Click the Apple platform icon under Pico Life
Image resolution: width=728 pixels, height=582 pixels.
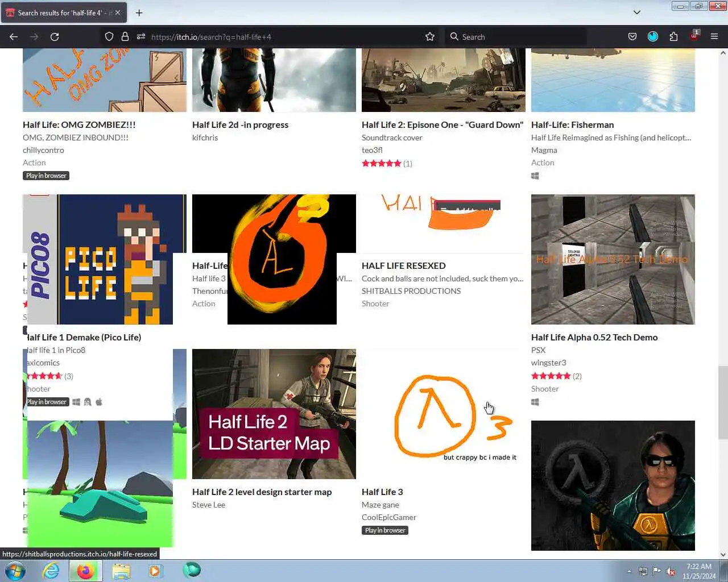click(99, 402)
